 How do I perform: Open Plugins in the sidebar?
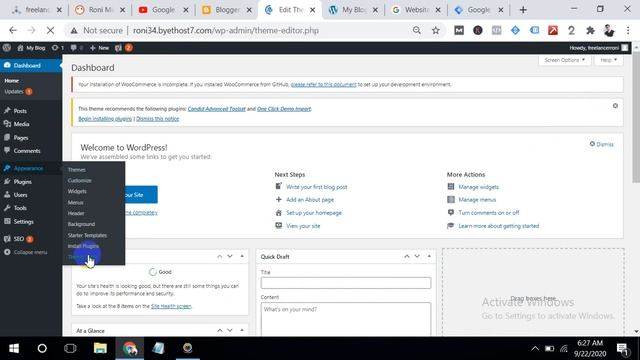(x=22, y=182)
